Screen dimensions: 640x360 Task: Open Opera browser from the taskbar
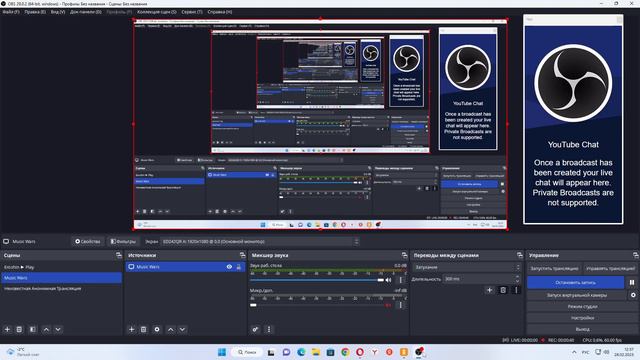pyautogui.click(x=360, y=352)
